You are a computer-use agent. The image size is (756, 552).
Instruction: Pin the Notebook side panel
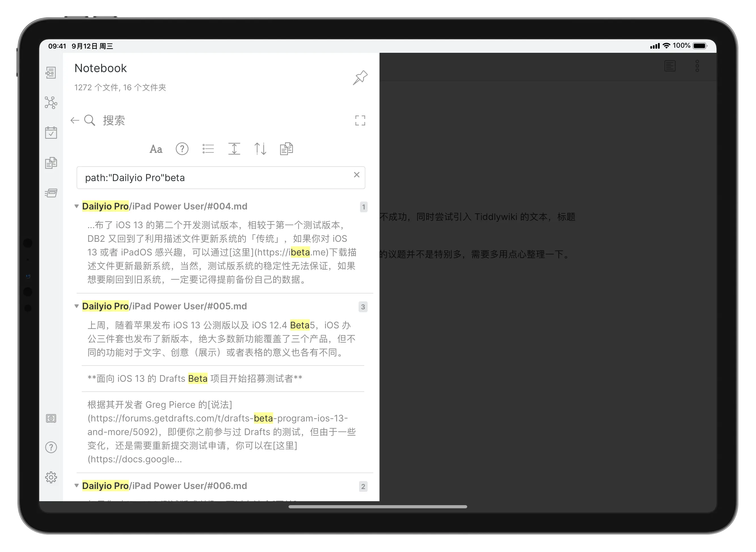360,77
